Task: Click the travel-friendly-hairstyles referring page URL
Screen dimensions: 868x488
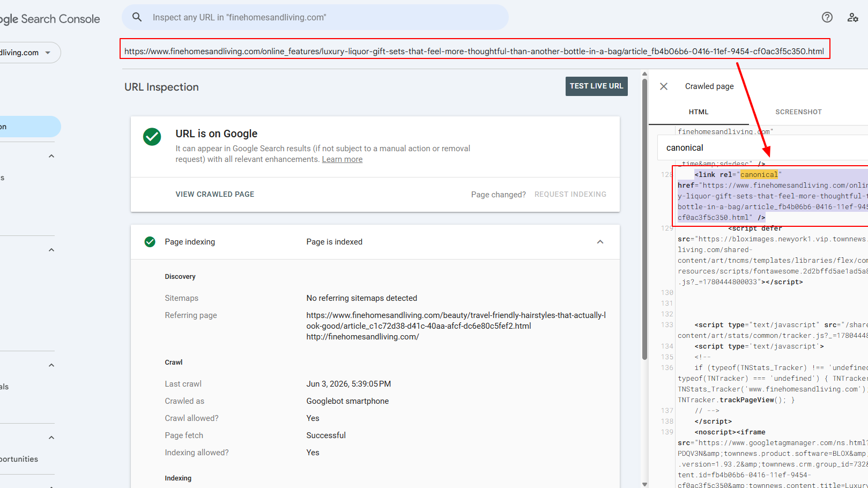Action: pos(456,321)
